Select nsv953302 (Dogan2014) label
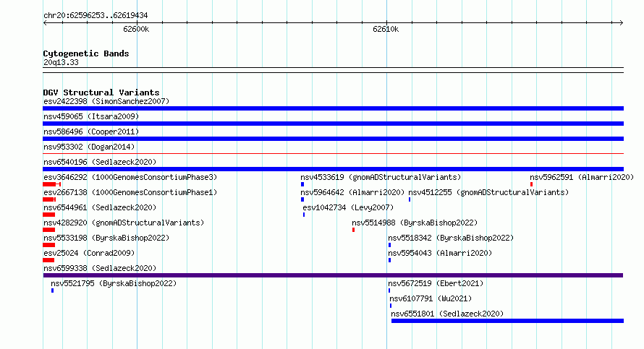The height and width of the screenshot is (349, 644). coord(89,147)
